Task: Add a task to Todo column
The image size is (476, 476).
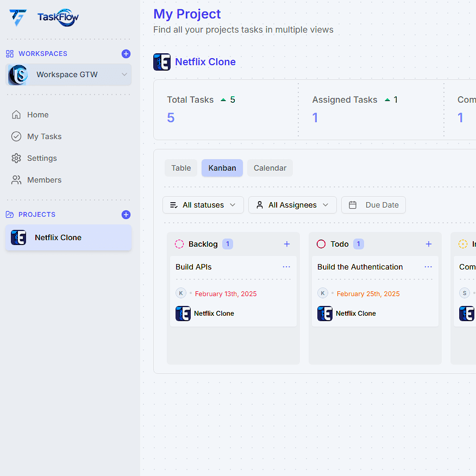Action: point(429,244)
